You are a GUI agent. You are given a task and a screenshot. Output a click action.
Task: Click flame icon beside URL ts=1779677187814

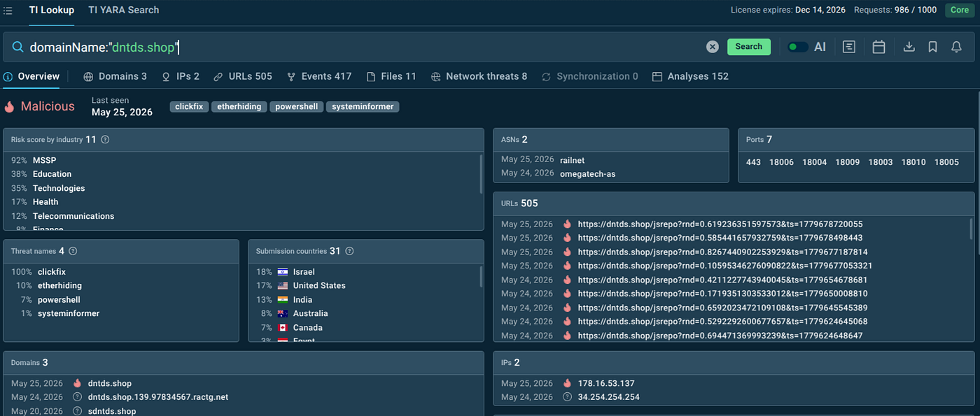tap(567, 252)
